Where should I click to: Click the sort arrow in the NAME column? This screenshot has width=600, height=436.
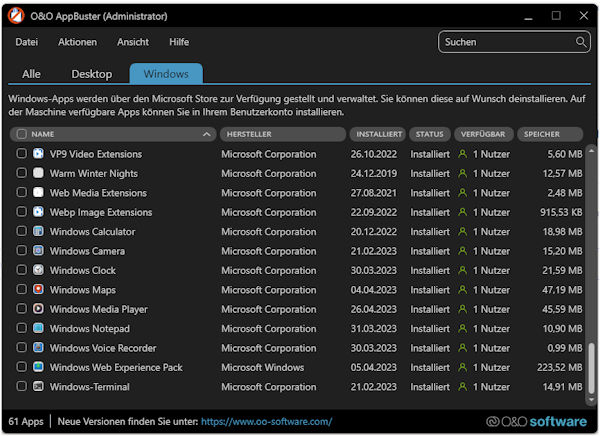coord(206,134)
